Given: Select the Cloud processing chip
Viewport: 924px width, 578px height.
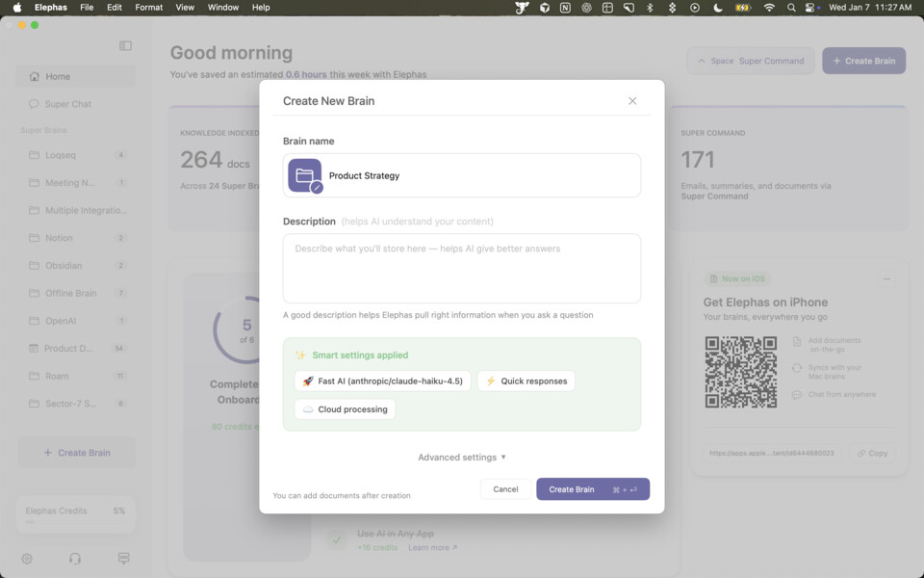Looking at the screenshot, I should click(x=345, y=409).
